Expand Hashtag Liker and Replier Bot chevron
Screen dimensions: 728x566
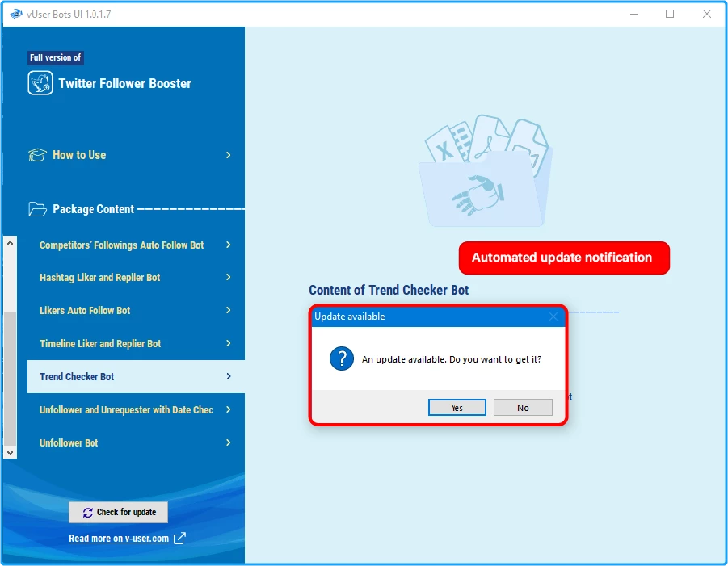tap(229, 277)
